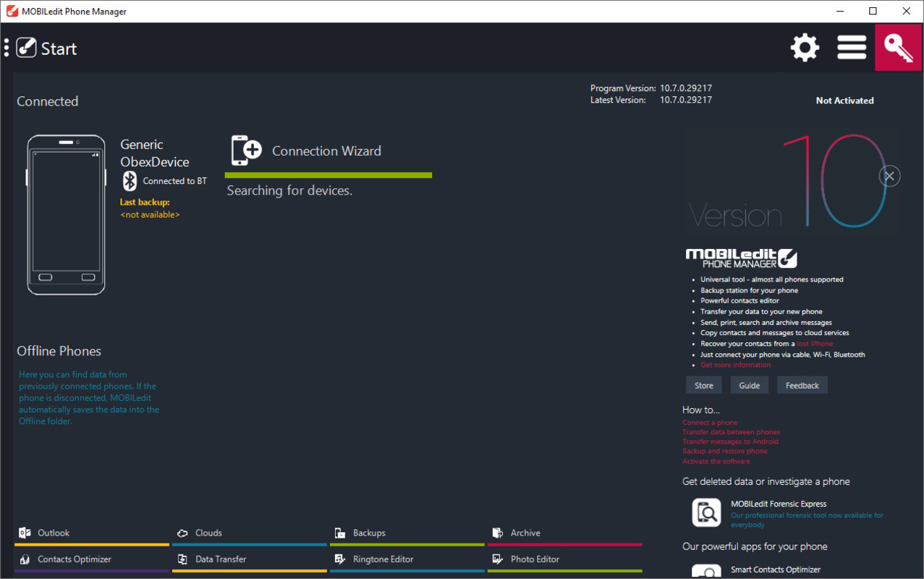Open 'Connect a phone' how-to link
The height and width of the screenshot is (579, 924).
point(710,423)
